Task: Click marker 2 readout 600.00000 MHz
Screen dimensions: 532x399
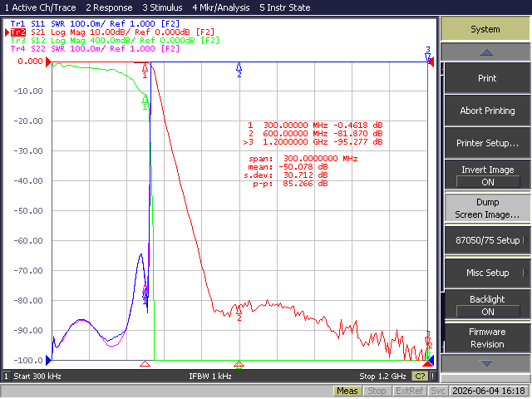Action: coord(315,134)
